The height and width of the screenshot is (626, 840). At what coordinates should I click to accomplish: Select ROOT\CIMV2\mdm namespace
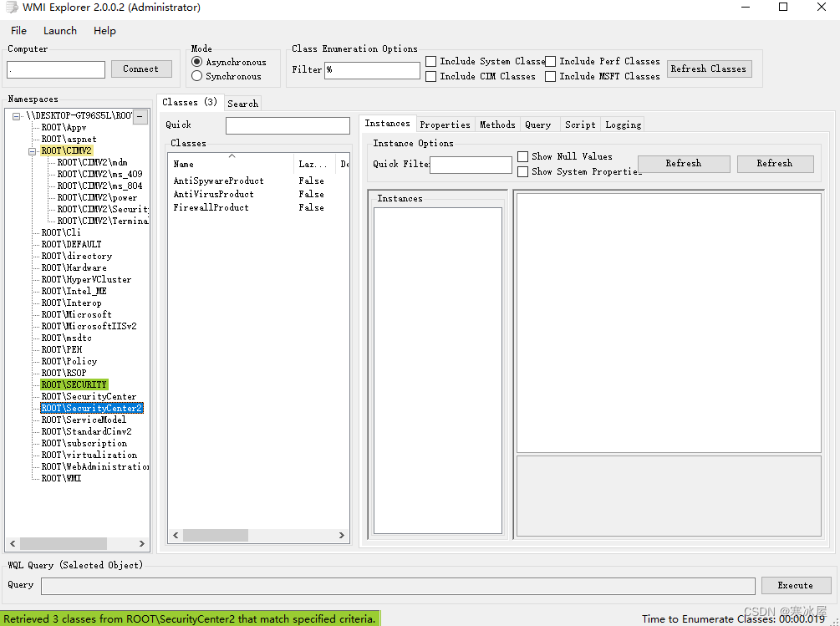click(92, 162)
